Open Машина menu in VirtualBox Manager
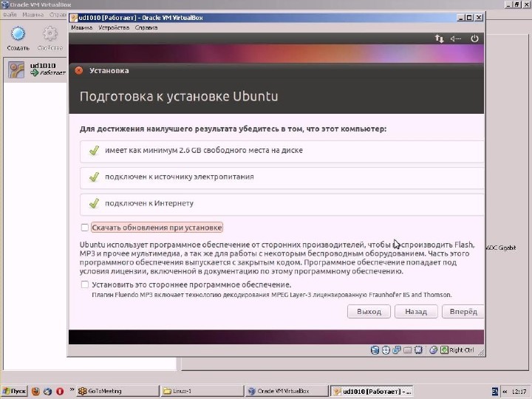The image size is (532, 399). click(x=33, y=15)
